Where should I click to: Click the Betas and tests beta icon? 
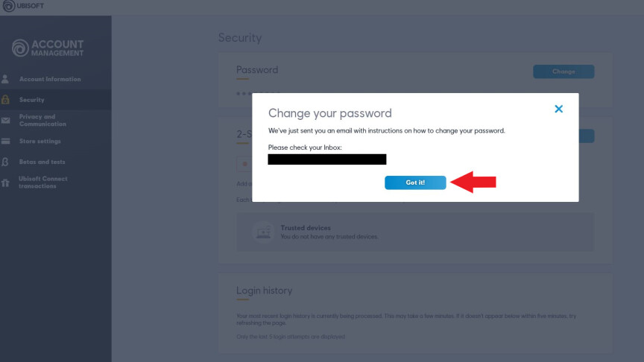coord(5,162)
